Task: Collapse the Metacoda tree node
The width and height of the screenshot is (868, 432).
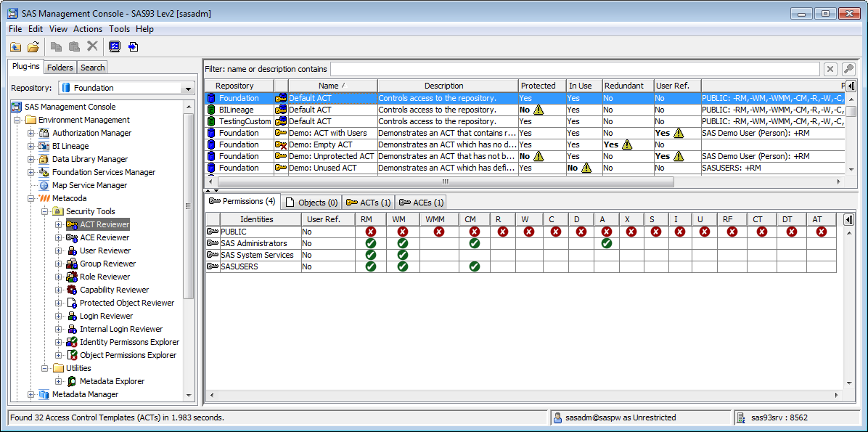Action: 31,198
